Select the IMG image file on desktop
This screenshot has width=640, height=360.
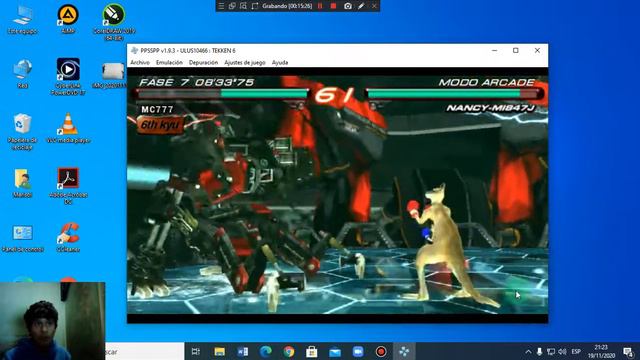pyautogui.click(x=112, y=76)
